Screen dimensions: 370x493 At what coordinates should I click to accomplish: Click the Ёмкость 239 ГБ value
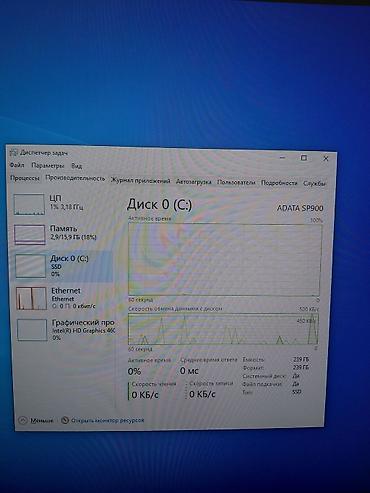301,359
